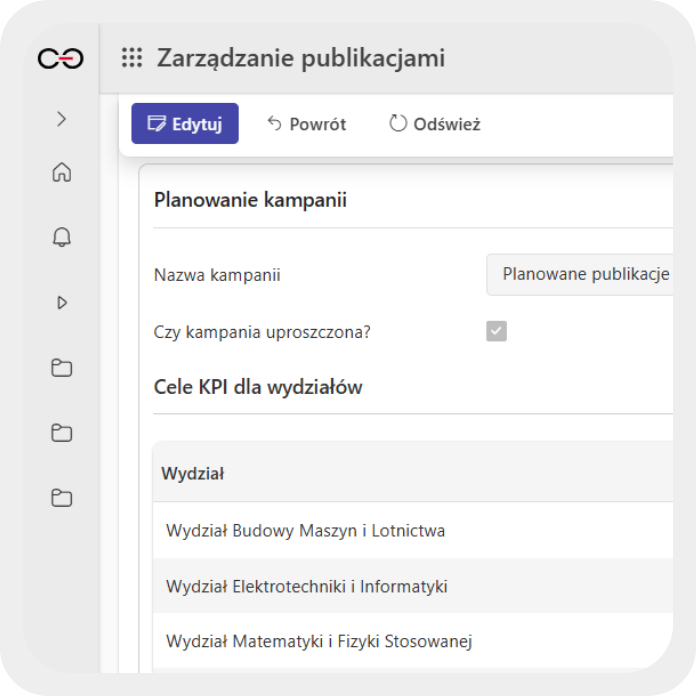This screenshot has height=696, width=696.
Task: Open notifications with the bell icon
Action: 61,237
